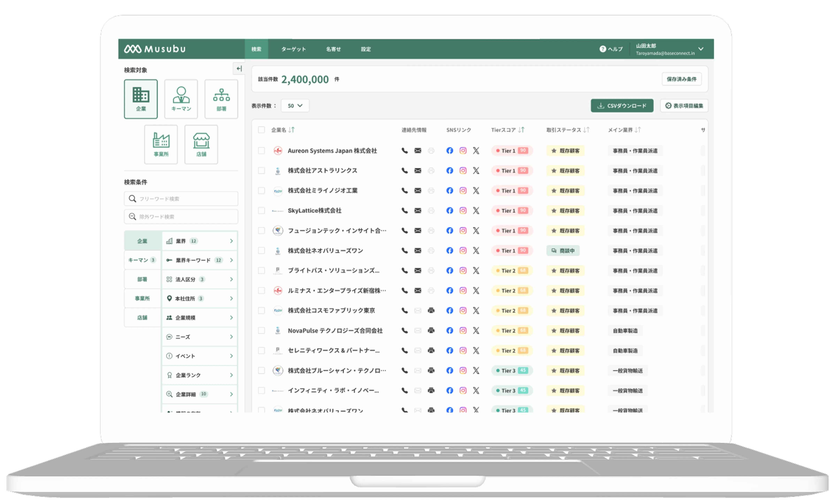Open the 表示件数 50 dropdown
This screenshot has width=833, height=504.
pos(295,106)
